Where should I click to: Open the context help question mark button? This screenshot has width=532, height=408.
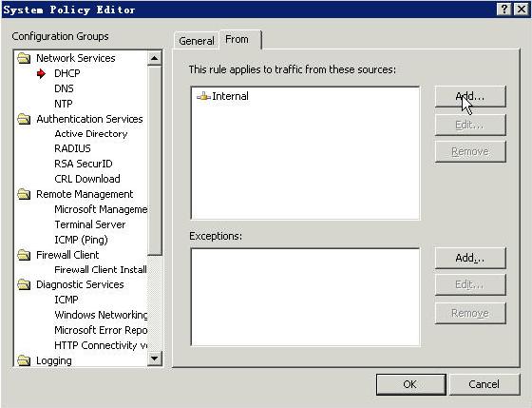503,10
